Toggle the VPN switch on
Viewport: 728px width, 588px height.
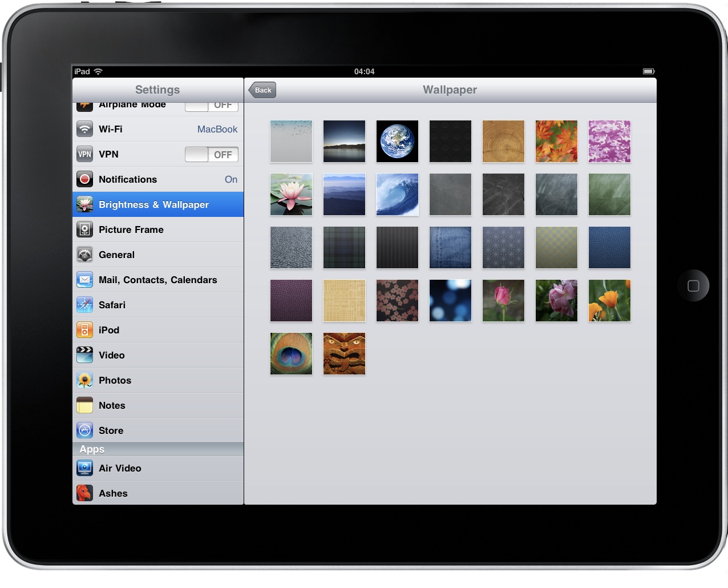(x=211, y=154)
